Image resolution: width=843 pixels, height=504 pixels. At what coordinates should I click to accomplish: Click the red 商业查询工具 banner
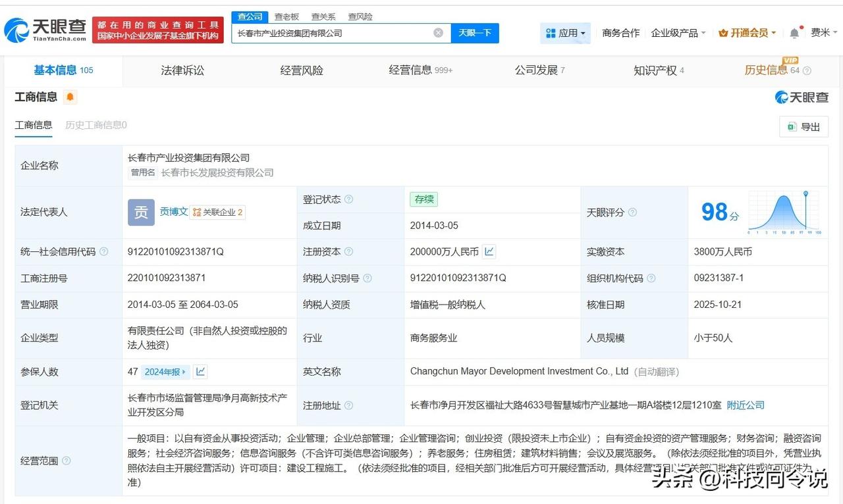(x=158, y=30)
